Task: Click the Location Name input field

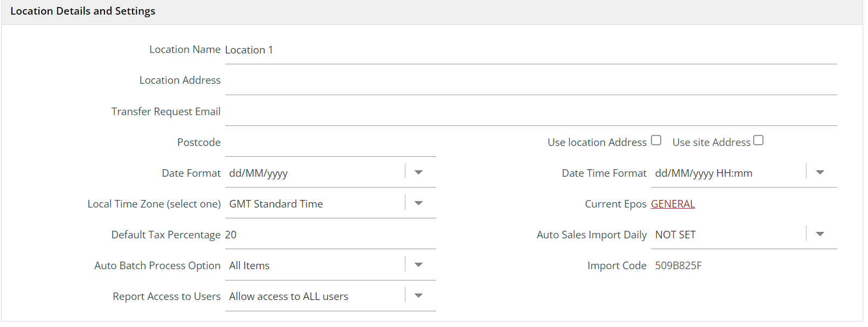Action: [x=530, y=50]
